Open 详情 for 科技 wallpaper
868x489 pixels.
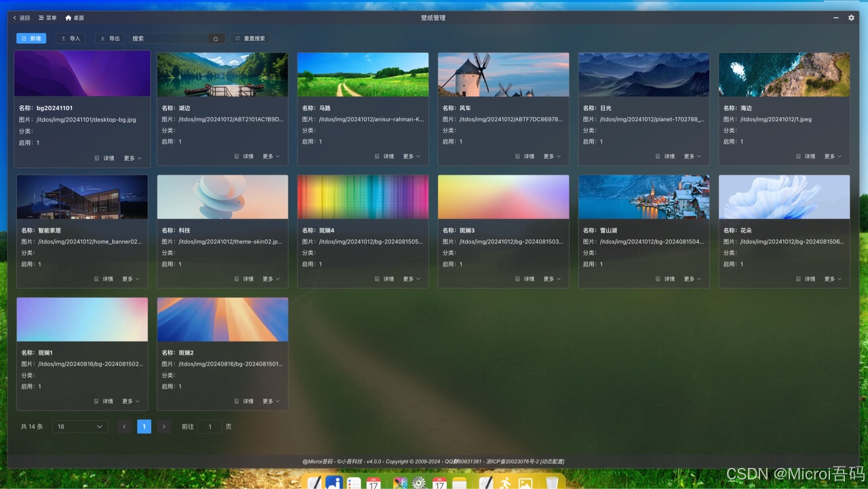244,279
